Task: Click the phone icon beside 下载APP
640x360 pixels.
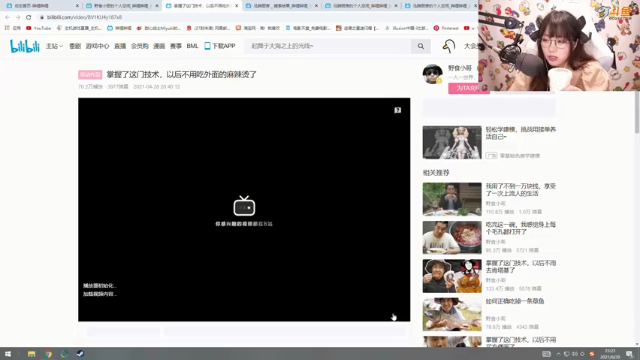Action: (207, 46)
